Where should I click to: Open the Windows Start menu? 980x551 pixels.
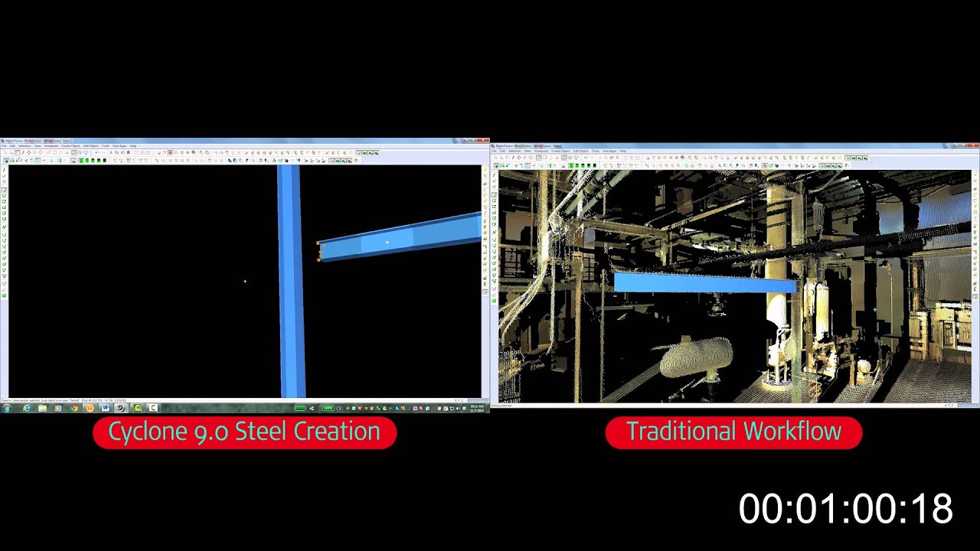[6, 409]
